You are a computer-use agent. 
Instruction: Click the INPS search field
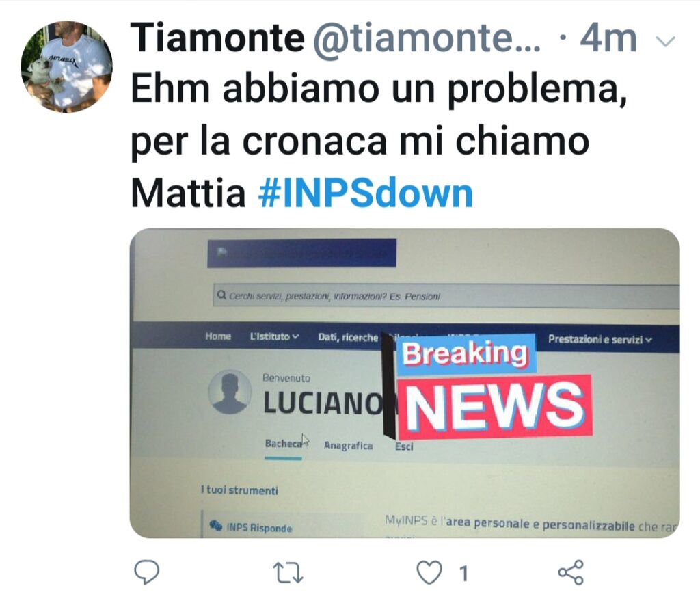click(x=446, y=295)
